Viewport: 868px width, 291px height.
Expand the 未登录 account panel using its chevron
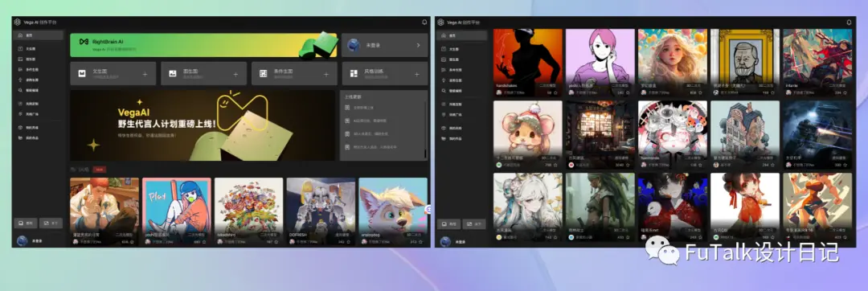418,45
